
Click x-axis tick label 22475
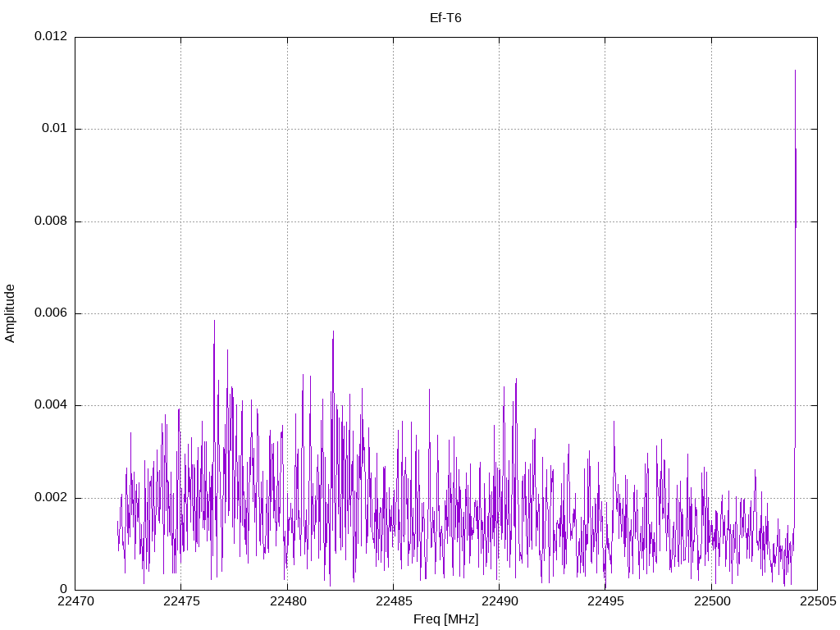(x=181, y=601)
